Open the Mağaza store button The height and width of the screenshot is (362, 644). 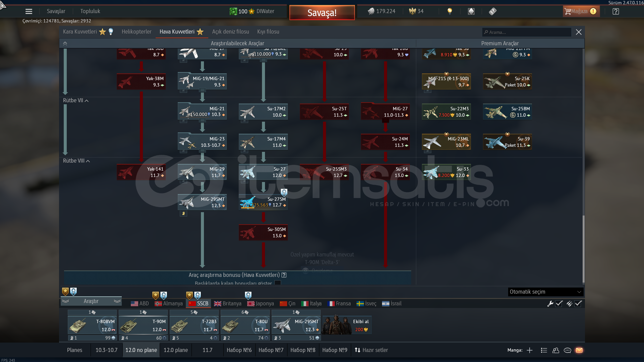[x=581, y=11]
